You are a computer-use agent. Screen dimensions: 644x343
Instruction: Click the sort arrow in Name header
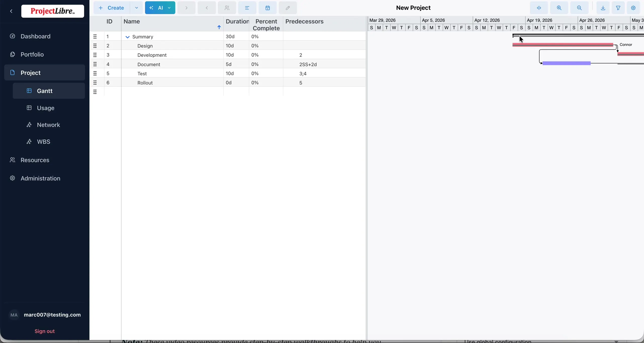click(x=219, y=27)
